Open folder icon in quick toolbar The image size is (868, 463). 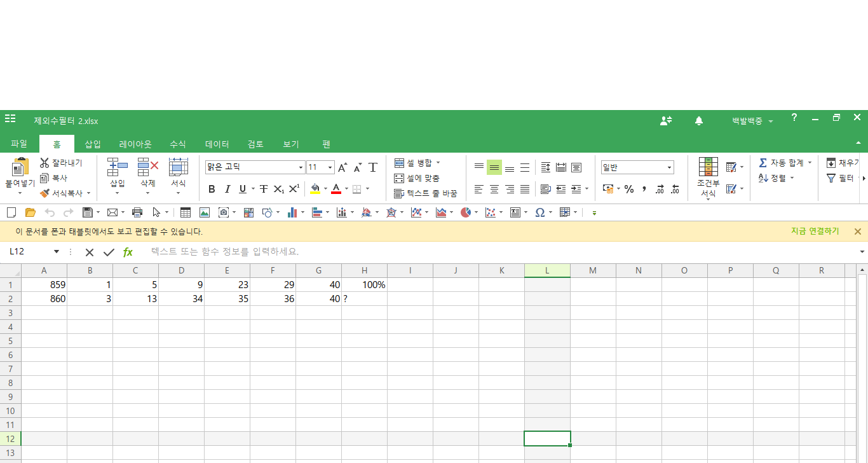tap(30, 212)
